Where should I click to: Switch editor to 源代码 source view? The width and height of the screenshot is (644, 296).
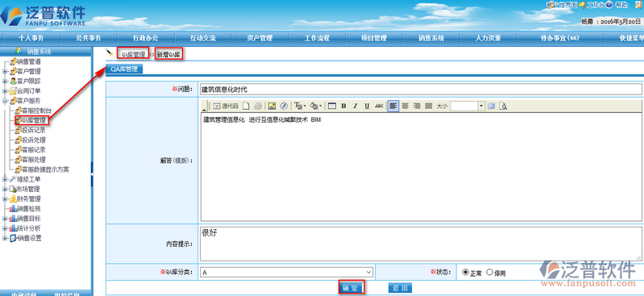click(226, 106)
